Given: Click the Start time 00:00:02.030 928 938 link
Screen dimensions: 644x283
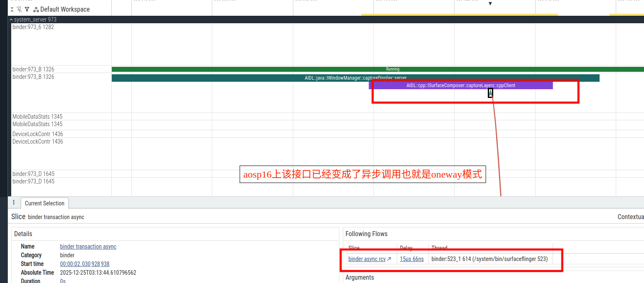Looking at the screenshot, I should (85, 264).
